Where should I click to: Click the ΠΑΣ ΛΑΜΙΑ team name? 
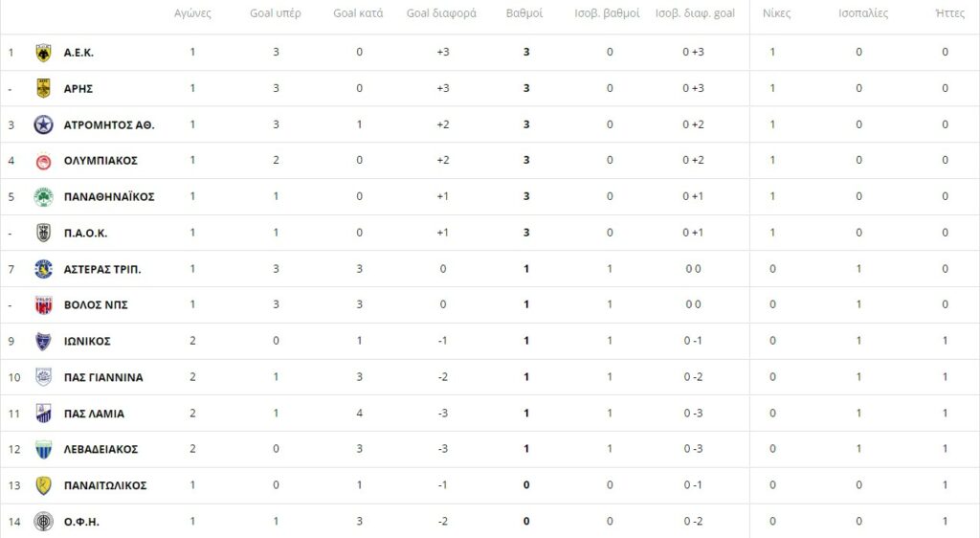pyautogui.click(x=94, y=414)
